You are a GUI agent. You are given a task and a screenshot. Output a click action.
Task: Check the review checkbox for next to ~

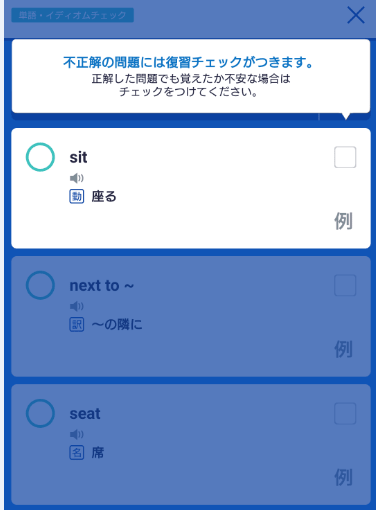point(345,285)
